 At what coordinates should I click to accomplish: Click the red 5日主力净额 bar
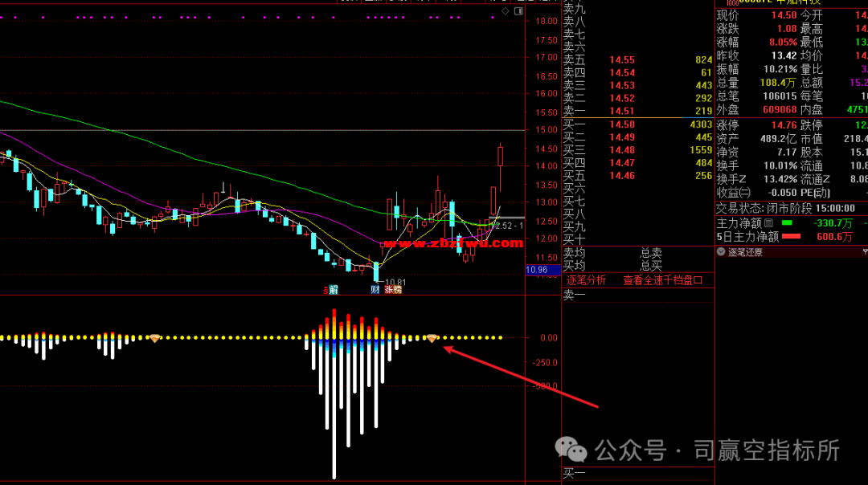[791, 236]
